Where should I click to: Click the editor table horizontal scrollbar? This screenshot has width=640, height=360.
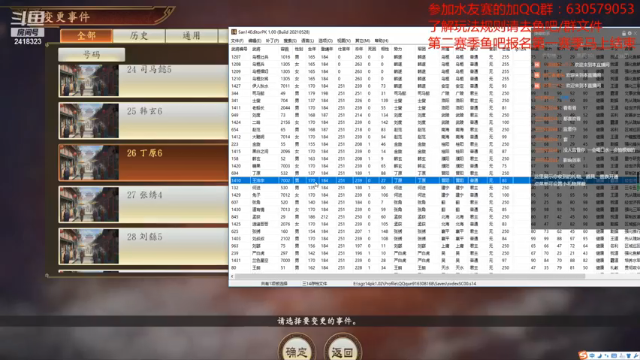coord(410,276)
